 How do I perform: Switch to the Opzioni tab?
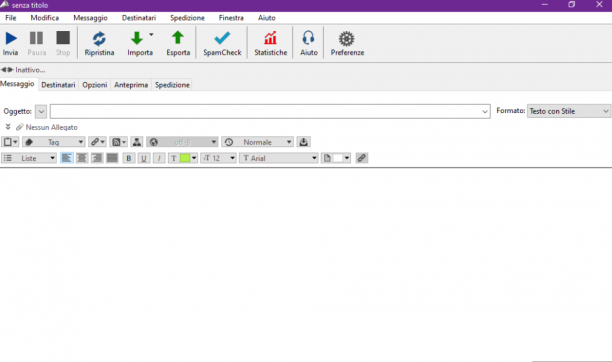[x=94, y=85]
